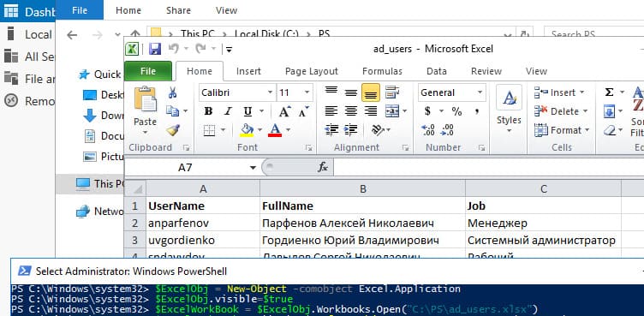Click back arrow in File Explorer
The image size is (644, 316).
tap(72, 35)
